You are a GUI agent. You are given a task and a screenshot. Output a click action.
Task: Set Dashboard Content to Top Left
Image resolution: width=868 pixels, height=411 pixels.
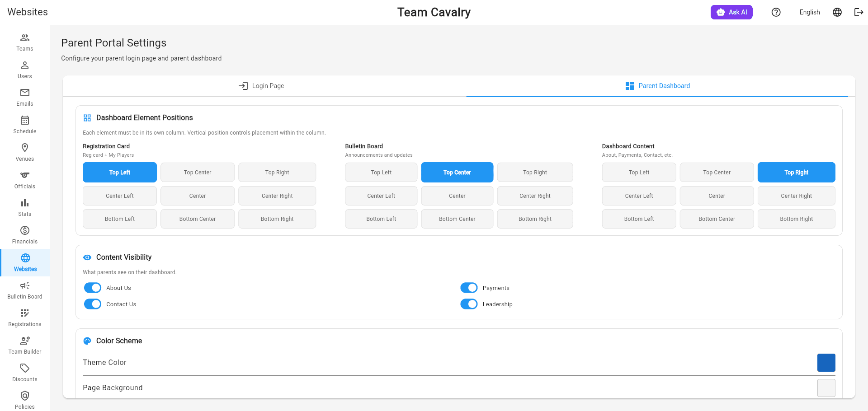(639, 173)
